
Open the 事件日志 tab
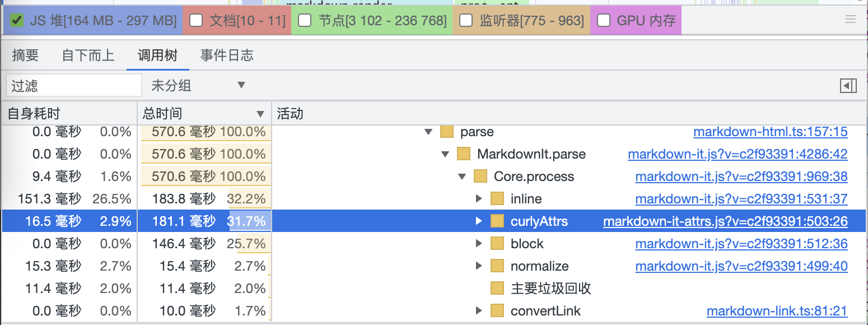click(227, 55)
